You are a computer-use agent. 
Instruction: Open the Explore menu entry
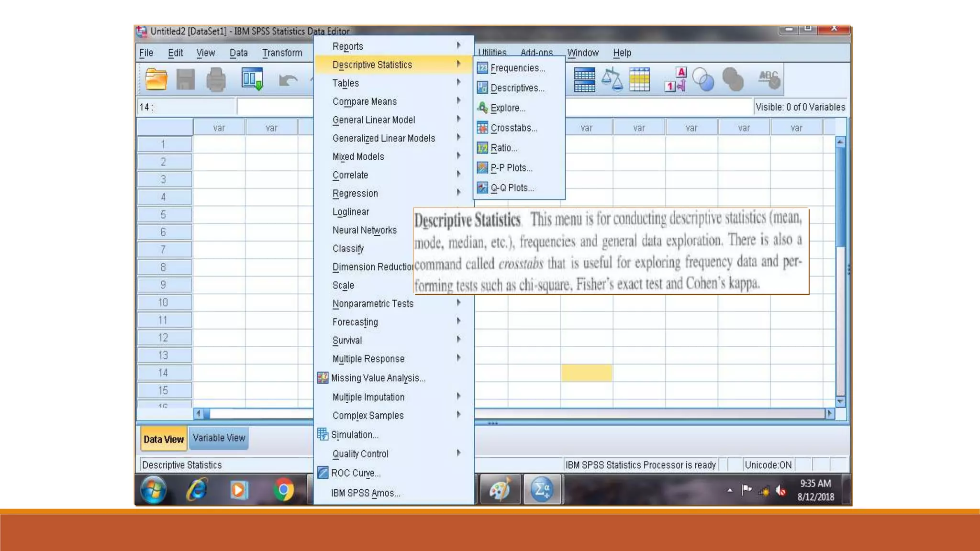point(508,108)
